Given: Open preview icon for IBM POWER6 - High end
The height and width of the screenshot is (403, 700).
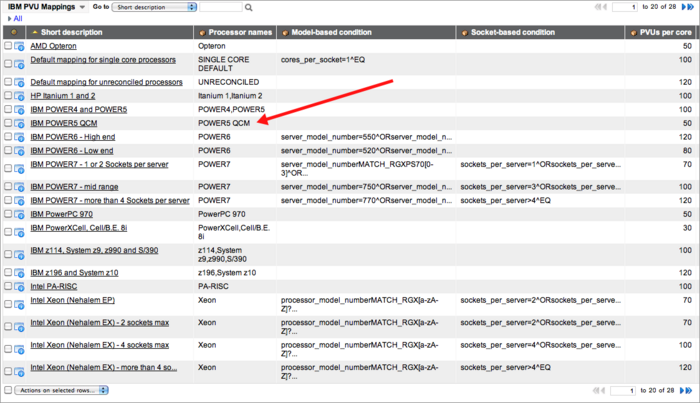Looking at the screenshot, I should [19, 137].
